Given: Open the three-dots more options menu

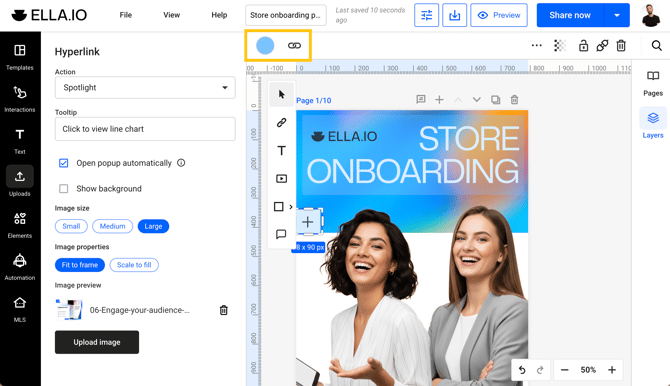Looking at the screenshot, I should pos(537,45).
